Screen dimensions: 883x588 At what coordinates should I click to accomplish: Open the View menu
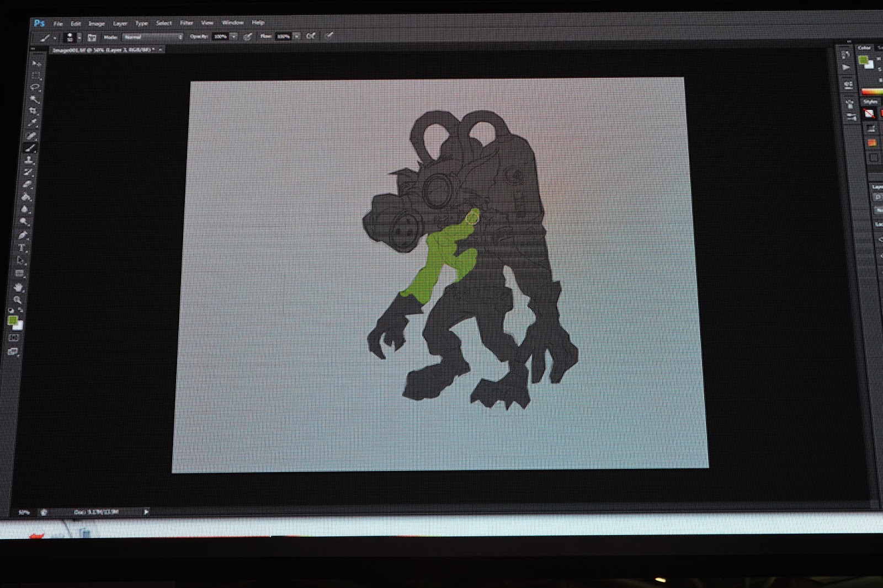[207, 23]
